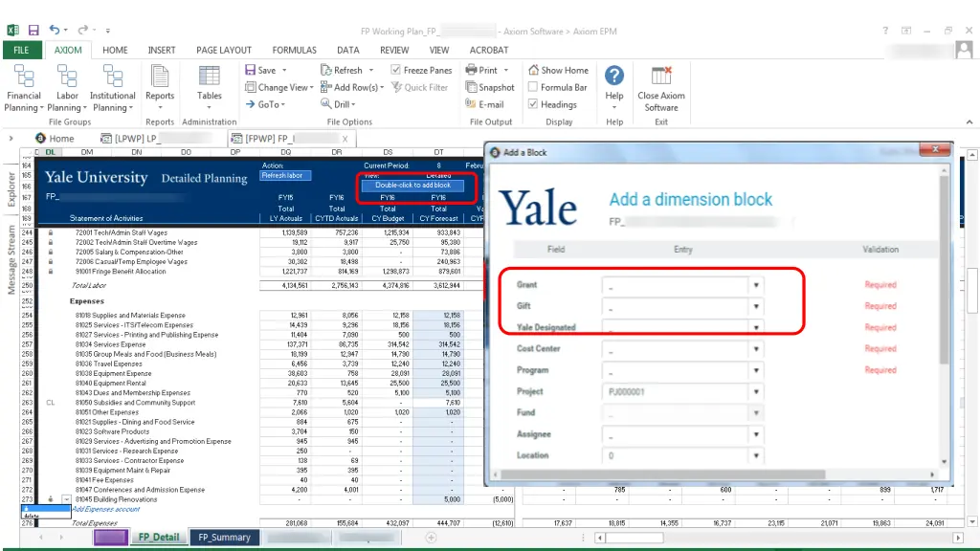980x551 pixels.
Task: Click the Double-click to add block cell
Action: (412, 185)
